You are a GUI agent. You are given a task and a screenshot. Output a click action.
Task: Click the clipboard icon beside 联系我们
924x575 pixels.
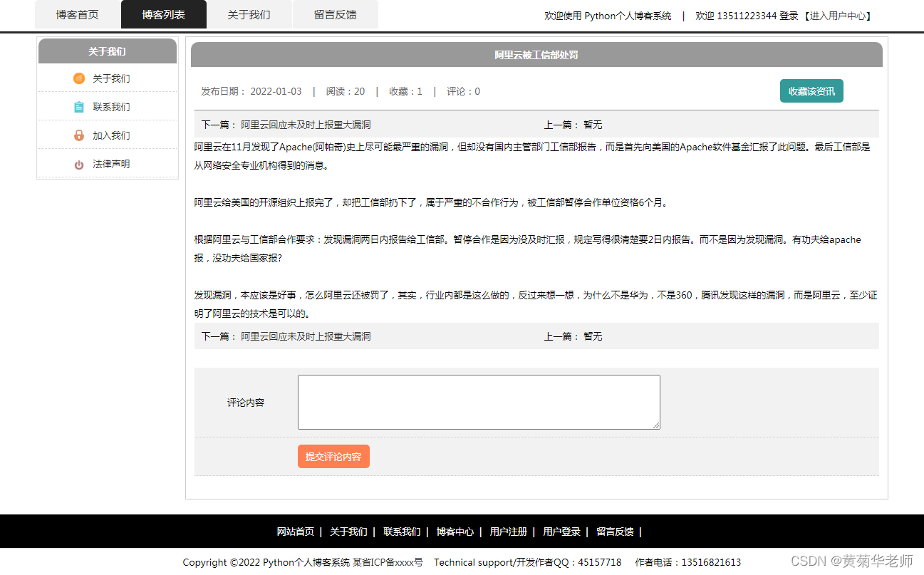[x=78, y=107]
